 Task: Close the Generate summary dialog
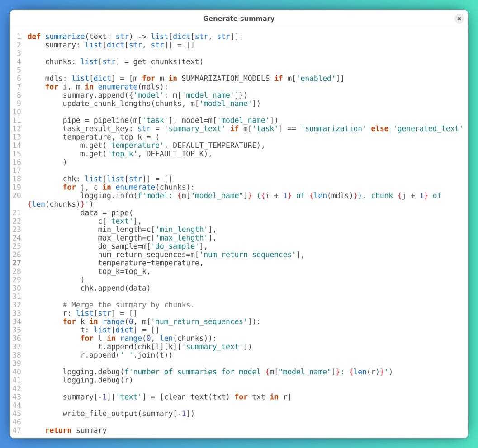(459, 19)
